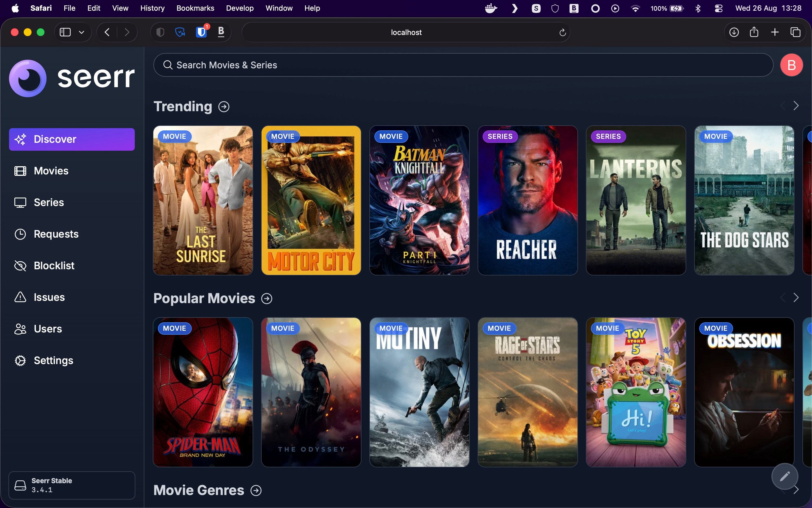
Task: Open Safari downloads button
Action: [x=734, y=32]
